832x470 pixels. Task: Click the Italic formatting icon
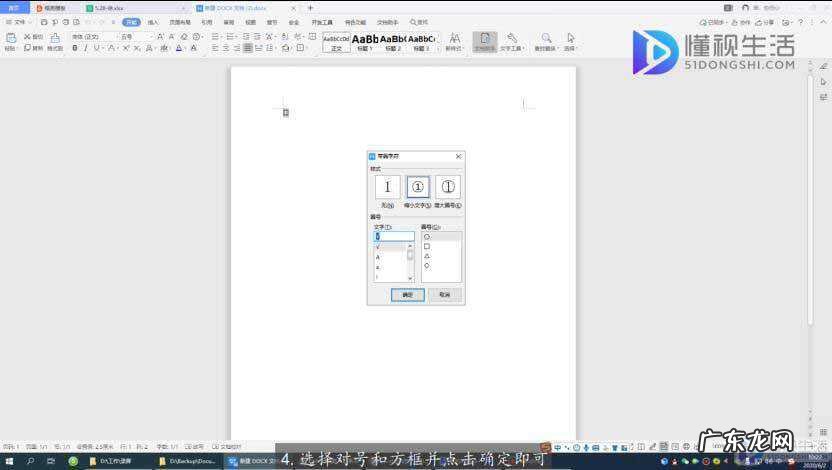[84, 48]
